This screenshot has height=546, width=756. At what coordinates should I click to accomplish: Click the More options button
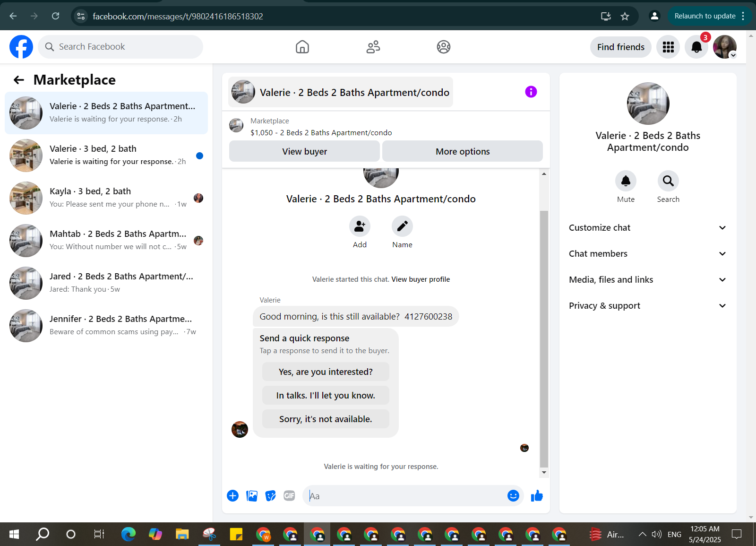point(463,151)
